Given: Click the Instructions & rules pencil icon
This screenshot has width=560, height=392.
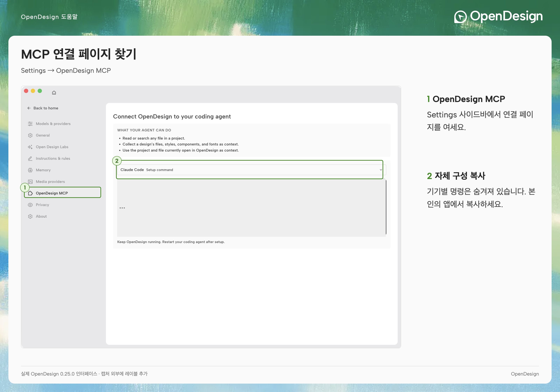Looking at the screenshot, I should point(30,159).
